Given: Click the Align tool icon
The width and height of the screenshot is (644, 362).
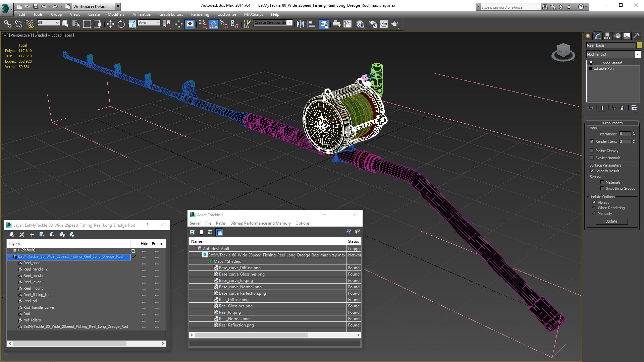Looking at the screenshot, I should point(311,24).
